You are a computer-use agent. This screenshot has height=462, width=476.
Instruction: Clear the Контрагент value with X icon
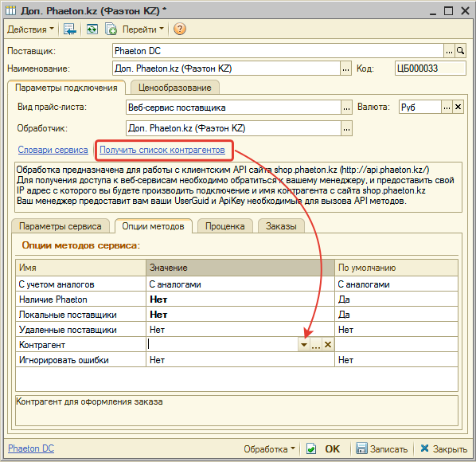click(328, 345)
